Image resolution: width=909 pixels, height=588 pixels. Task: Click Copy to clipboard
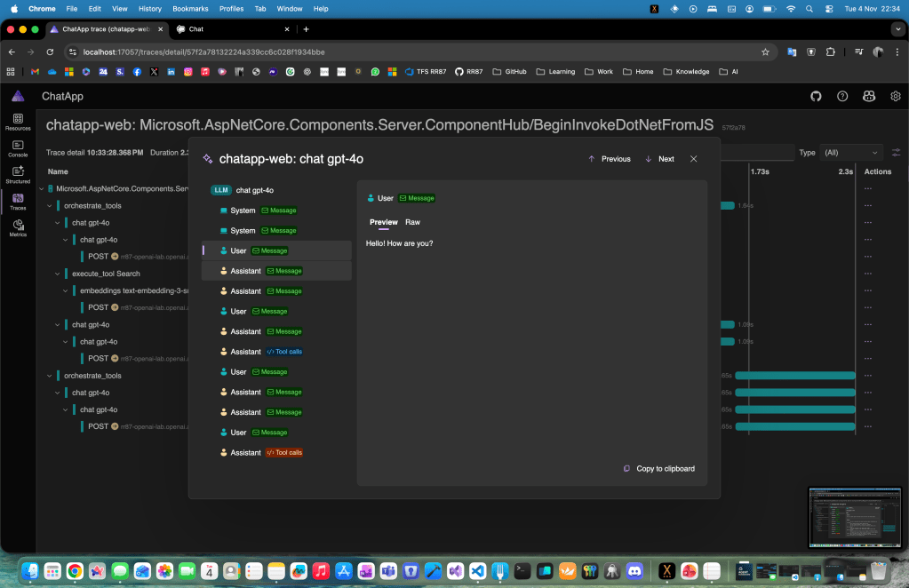tap(658, 469)
